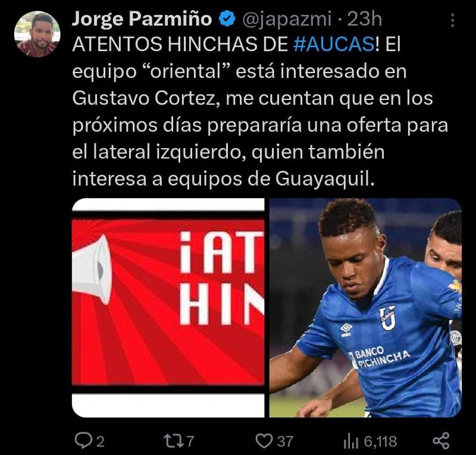Open the three-dot more options menu
Viewport: 476px width, 455px height.
[453, 20]
